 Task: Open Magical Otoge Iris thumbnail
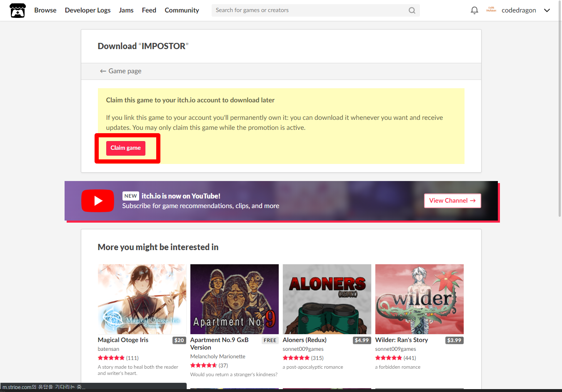142,299
